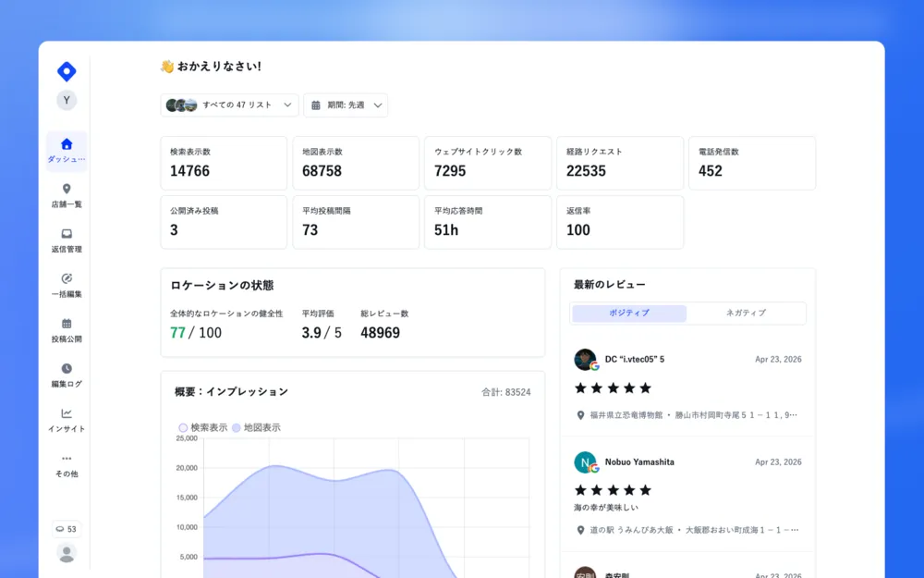Click chevron on すべての 47 リスト selector

(287, 105)
